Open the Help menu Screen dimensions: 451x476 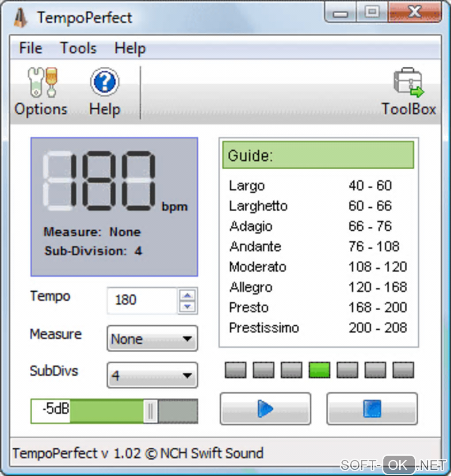coord(130,48)
